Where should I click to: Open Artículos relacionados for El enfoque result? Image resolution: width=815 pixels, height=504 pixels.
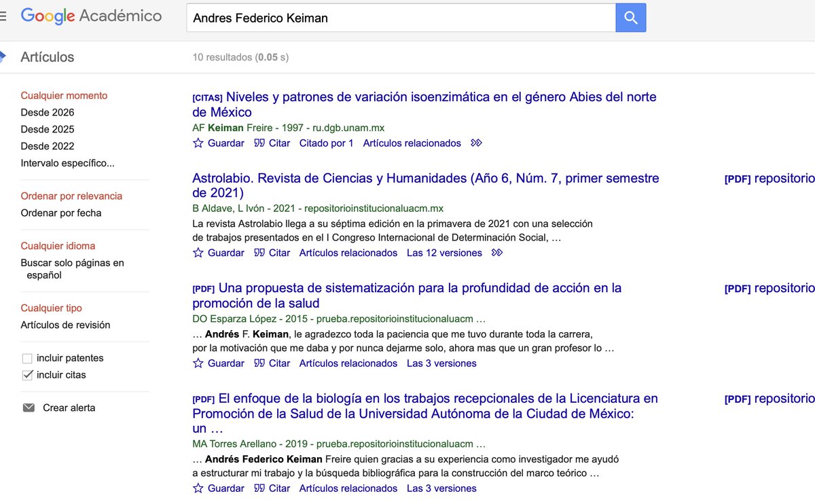coord(348,488)
